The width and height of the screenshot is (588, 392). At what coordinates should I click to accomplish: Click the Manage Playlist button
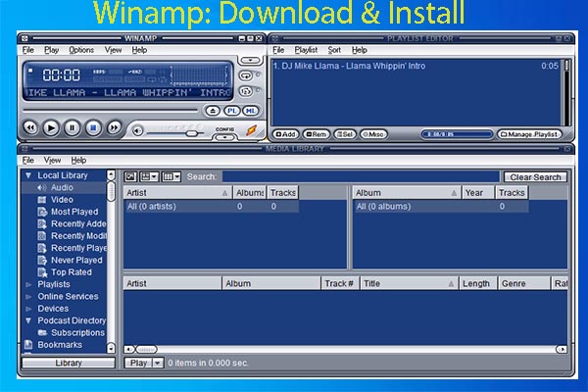[530, 133]
